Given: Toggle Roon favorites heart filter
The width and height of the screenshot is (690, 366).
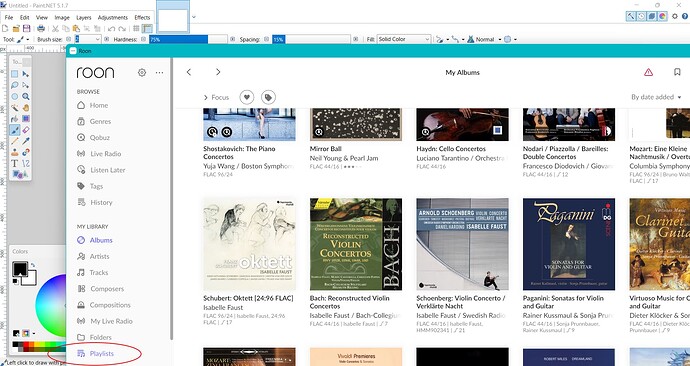Looking at the screenshot, I should (247, 97).
